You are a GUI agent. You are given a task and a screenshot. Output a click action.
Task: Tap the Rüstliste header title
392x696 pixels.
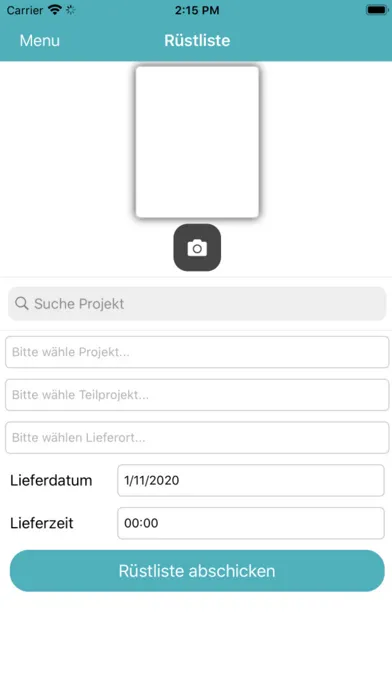click(197, 40)
